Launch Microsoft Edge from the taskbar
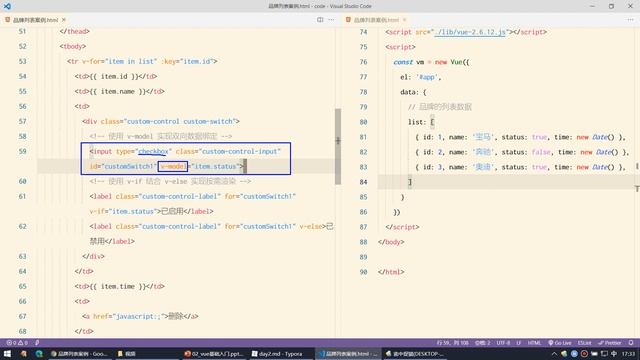The image size is (640, 360). 39,353
